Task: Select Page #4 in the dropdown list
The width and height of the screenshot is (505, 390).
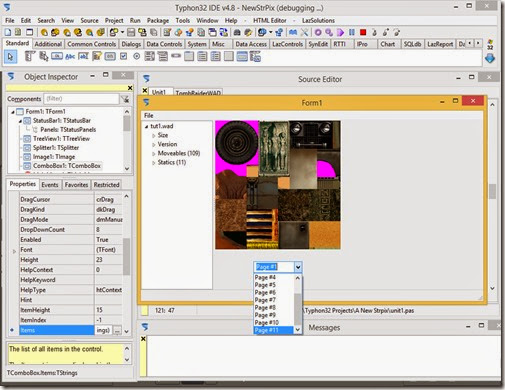Action: [x=274, y=277]
